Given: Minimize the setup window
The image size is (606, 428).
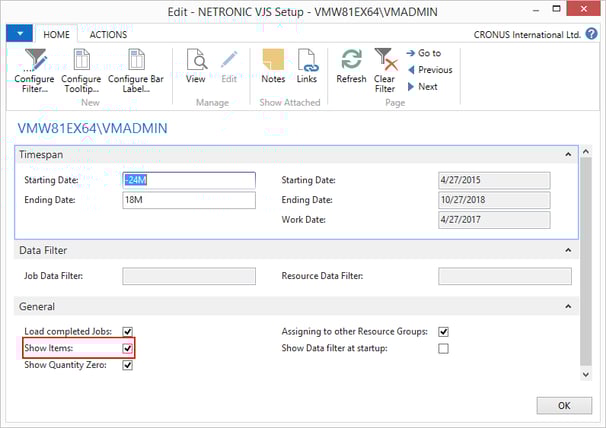Looking at the screenshot, I should click(x=536, y=10).
